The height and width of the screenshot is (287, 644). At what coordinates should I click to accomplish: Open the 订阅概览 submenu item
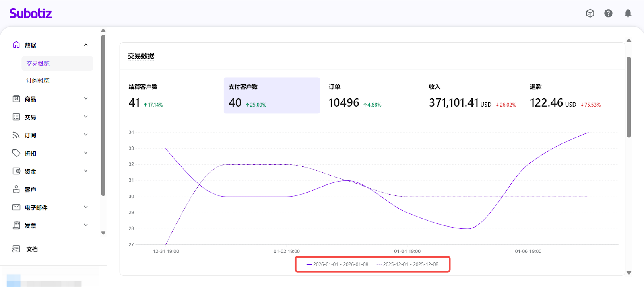(x=38, y=80)
